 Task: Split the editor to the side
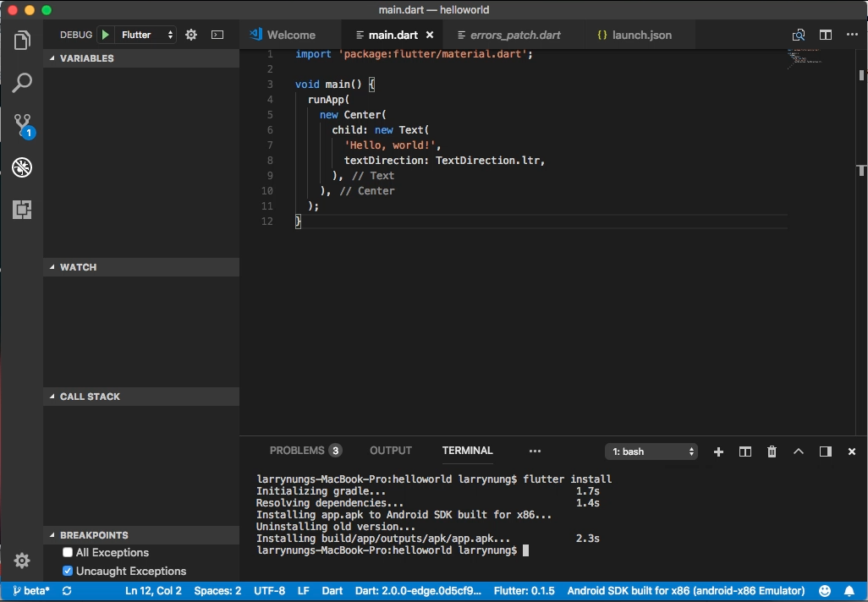tap(826, 35)
